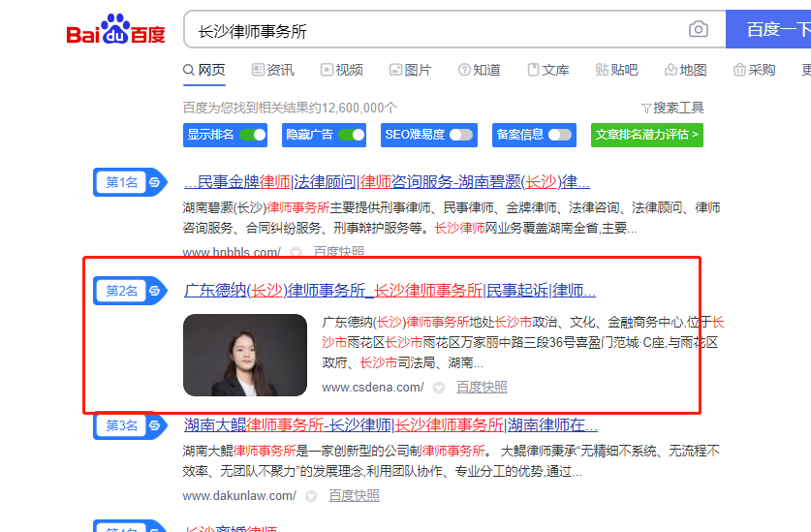
Task: Switch to the 资讯 news tab
Action: pos(272,70)
